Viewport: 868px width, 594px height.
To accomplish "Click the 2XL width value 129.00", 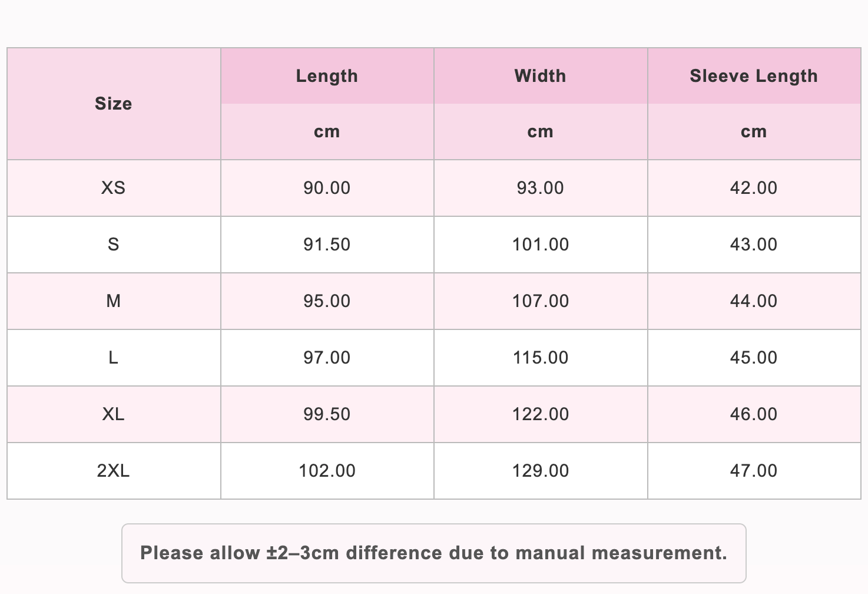I will (x=541, y=471).
